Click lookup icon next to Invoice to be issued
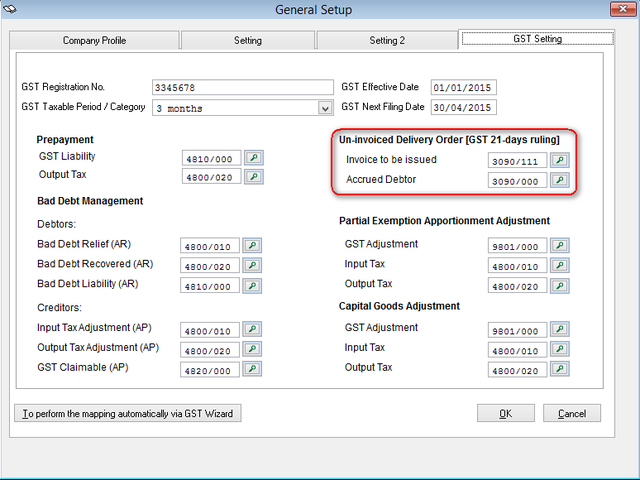Screen dimensions: 640x480 tap(560, 160)
